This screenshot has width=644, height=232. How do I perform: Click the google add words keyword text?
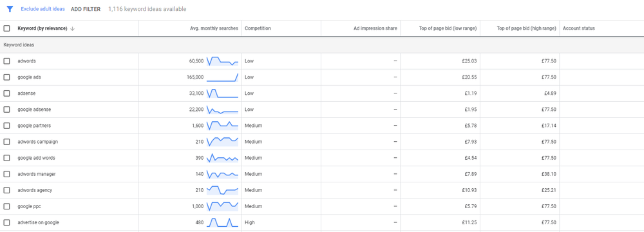[x=36, y=158]
